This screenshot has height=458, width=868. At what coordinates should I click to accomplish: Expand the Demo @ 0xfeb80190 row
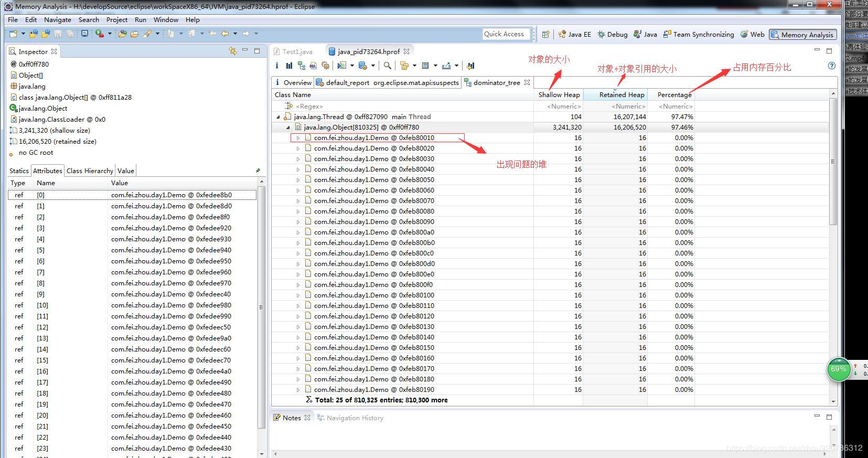tap(298, 390)
